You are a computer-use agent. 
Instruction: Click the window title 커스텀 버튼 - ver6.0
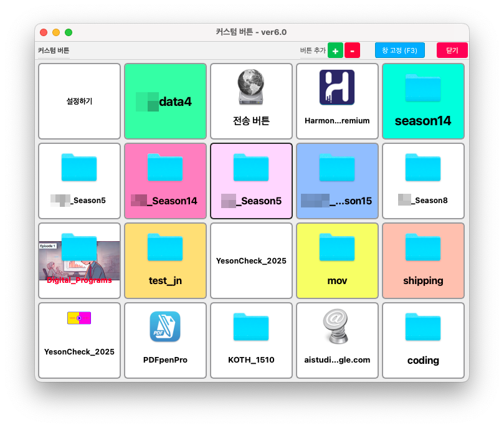coord(251,32)
